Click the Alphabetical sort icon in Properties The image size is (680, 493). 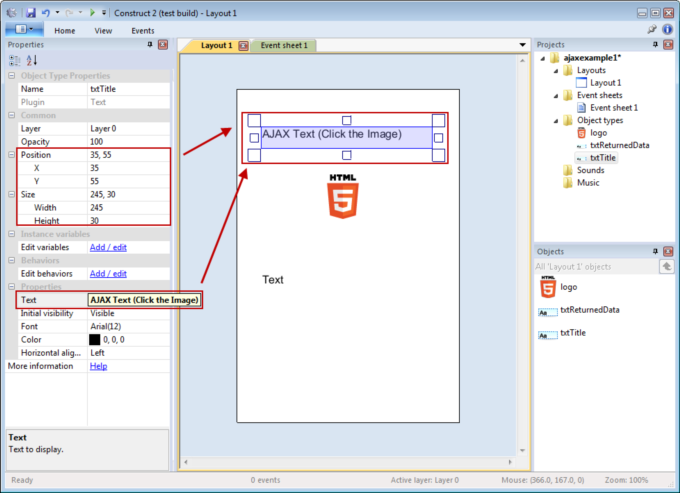[x=32, y=60]
